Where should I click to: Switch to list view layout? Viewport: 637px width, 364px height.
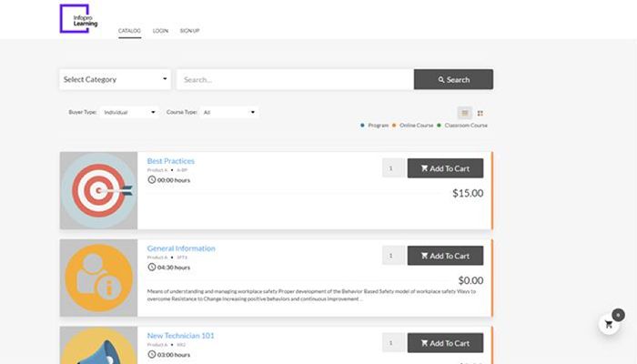(465, 113)
